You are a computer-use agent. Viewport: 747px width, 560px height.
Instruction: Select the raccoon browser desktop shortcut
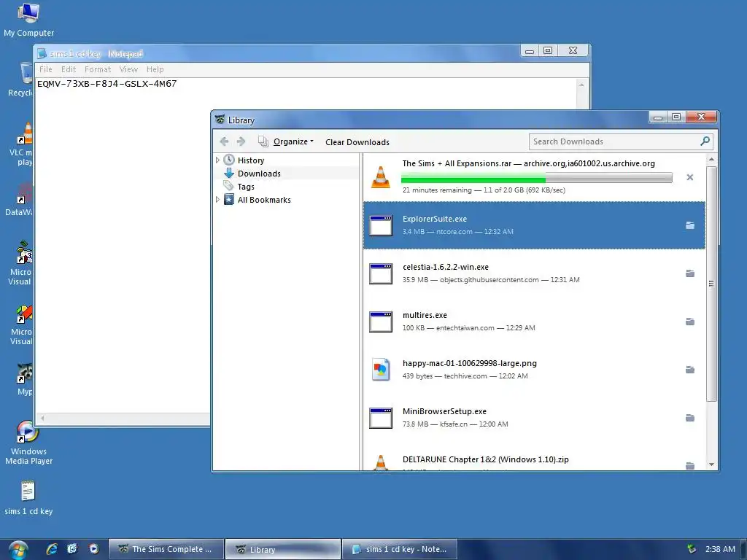[25, 379]
